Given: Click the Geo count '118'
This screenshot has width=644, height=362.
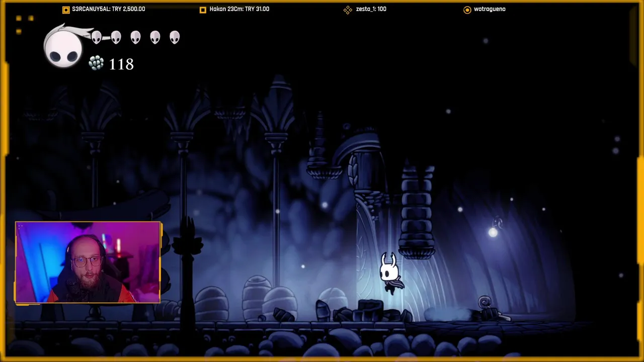Looking at the screenshot, I should (121, 64).
